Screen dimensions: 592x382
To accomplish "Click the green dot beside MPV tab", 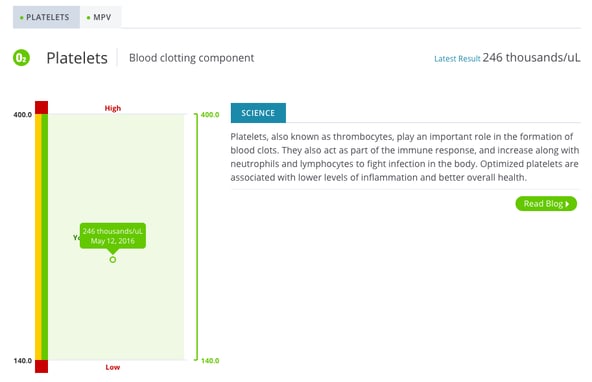I will coord(88,18).
